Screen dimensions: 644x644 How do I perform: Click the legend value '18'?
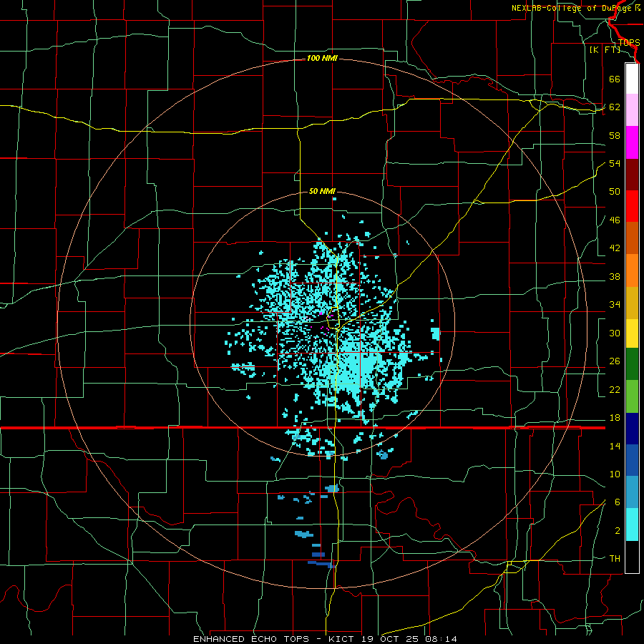615,418
